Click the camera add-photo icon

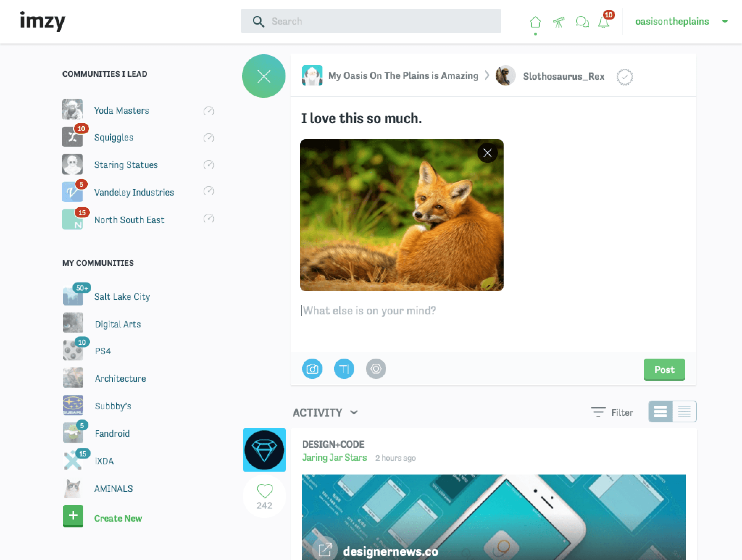click(x=312, y=369)
